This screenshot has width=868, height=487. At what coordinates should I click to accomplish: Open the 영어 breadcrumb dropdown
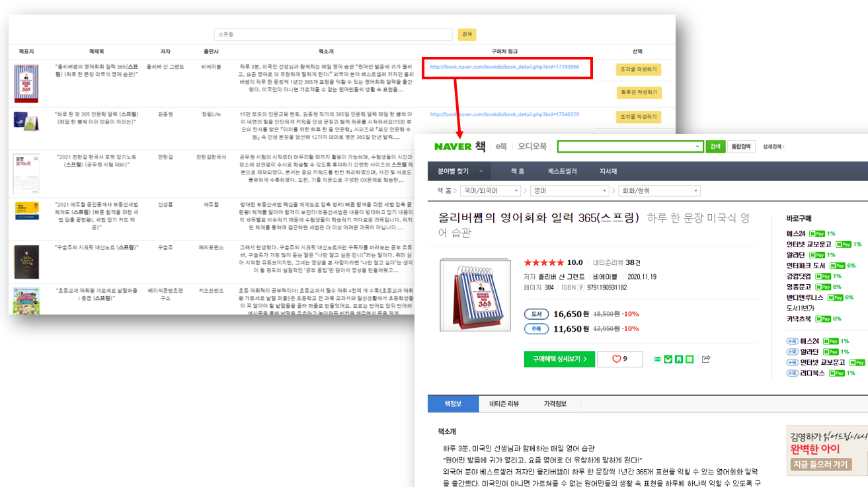tap(569, 190)
